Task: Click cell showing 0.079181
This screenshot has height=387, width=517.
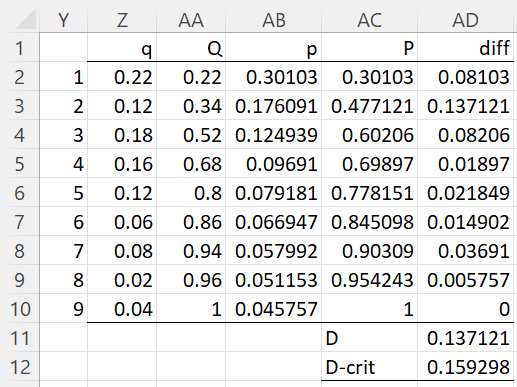Action: 274,193
